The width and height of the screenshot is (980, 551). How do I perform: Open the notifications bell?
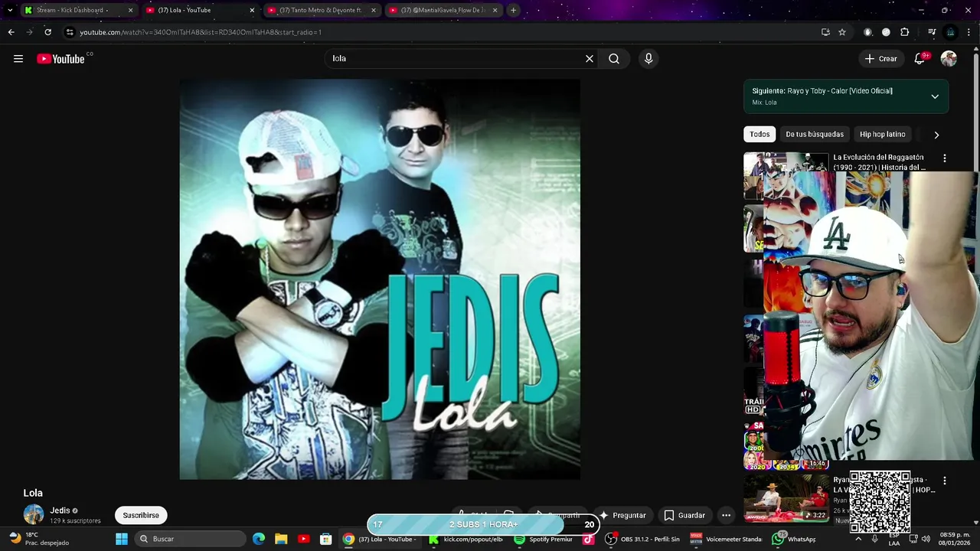[920, 59]
